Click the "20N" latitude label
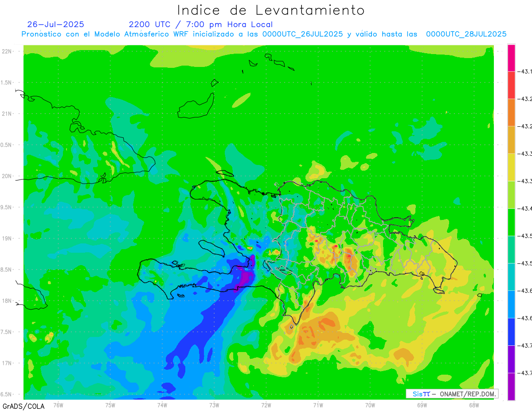This screenshot has width=532, height=411. (8, 176)
